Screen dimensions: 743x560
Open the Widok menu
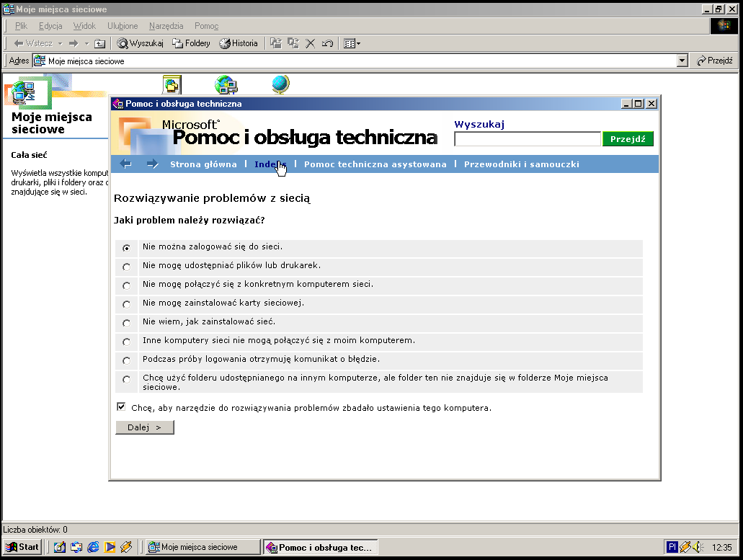pos(84,26)
